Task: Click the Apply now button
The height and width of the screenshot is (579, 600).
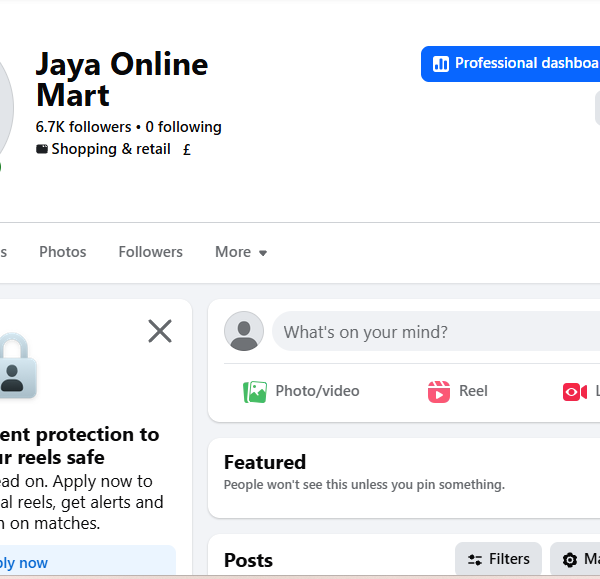Action: (88, 561)
